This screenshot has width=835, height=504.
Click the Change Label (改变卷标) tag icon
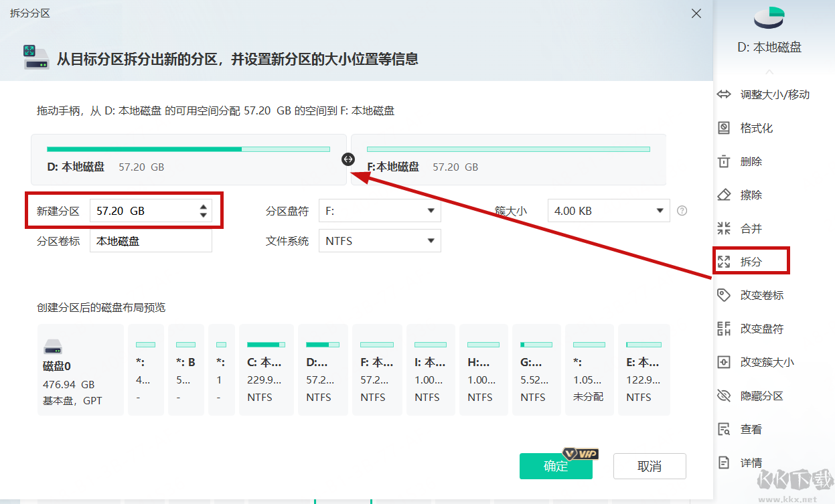[x=723, y=295]
